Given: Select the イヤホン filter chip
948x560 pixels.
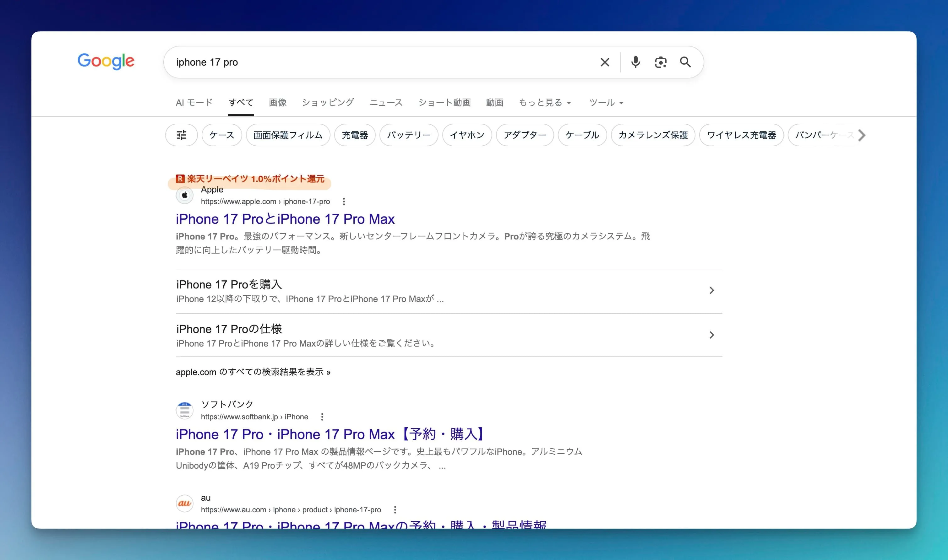Looking at the screenshot, I should point(467,135).
